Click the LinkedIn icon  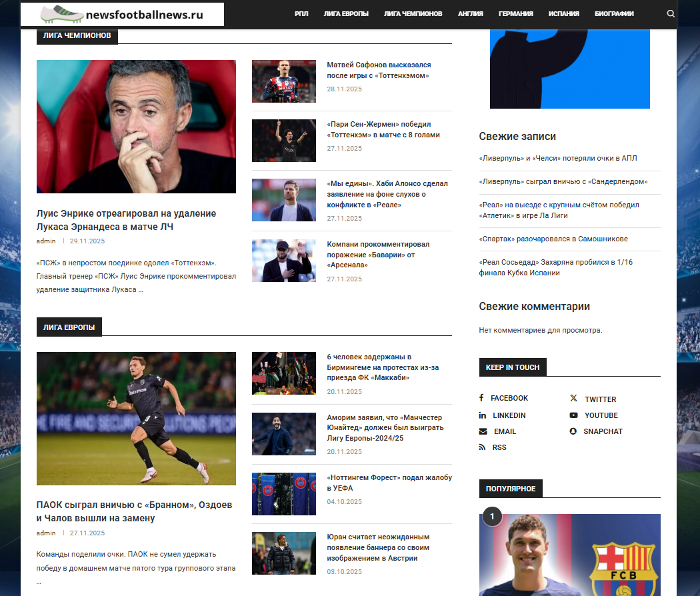pos(482,415)
